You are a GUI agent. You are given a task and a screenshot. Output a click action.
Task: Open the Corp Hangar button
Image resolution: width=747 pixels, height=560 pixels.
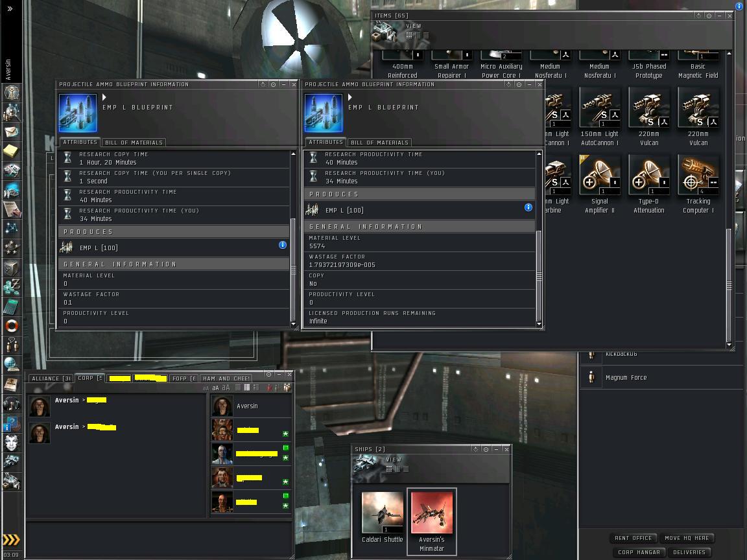(x=639, y=552)
